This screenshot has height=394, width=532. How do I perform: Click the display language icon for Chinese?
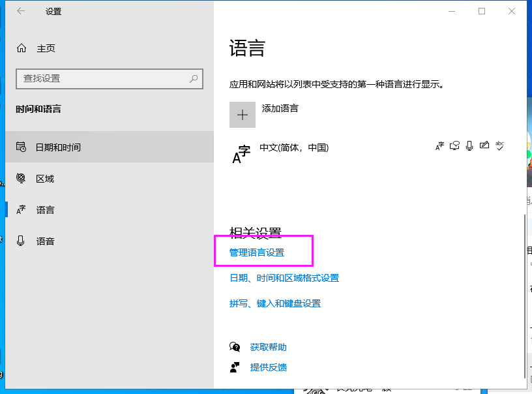coord(440,145)
